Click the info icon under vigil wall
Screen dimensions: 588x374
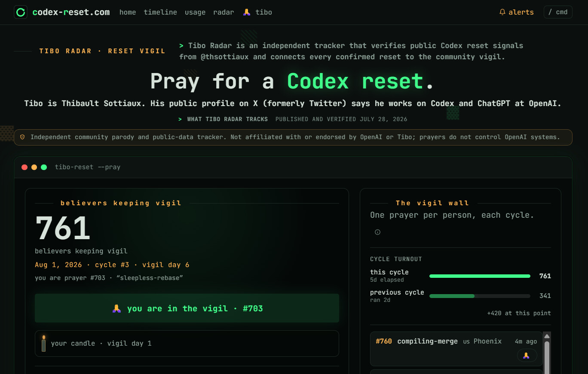[x=377, y=232]
